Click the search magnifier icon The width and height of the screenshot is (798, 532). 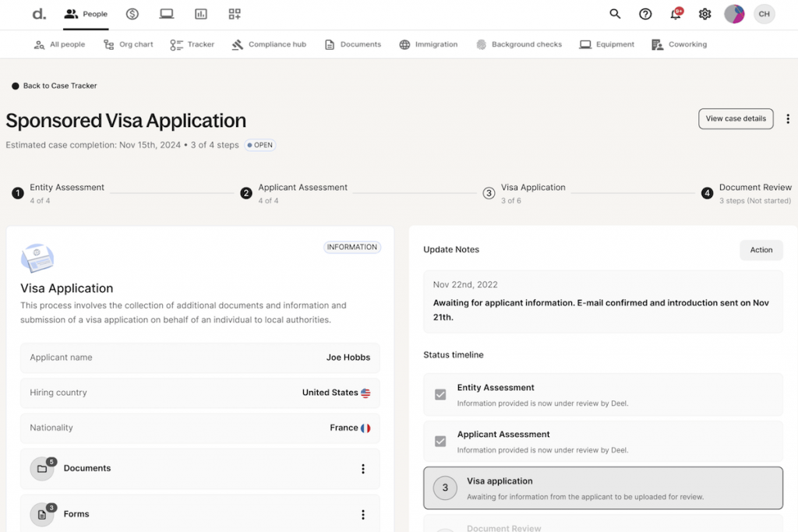pos(615,14)
